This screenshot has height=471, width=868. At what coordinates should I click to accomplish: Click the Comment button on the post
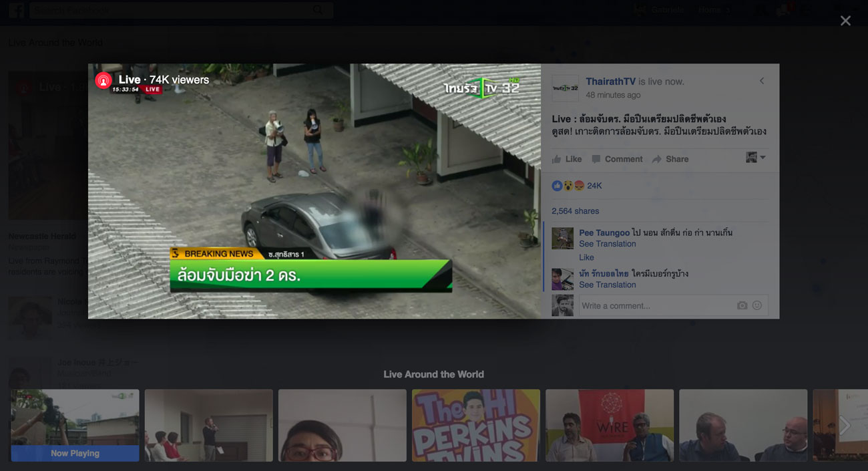point(617,159)
